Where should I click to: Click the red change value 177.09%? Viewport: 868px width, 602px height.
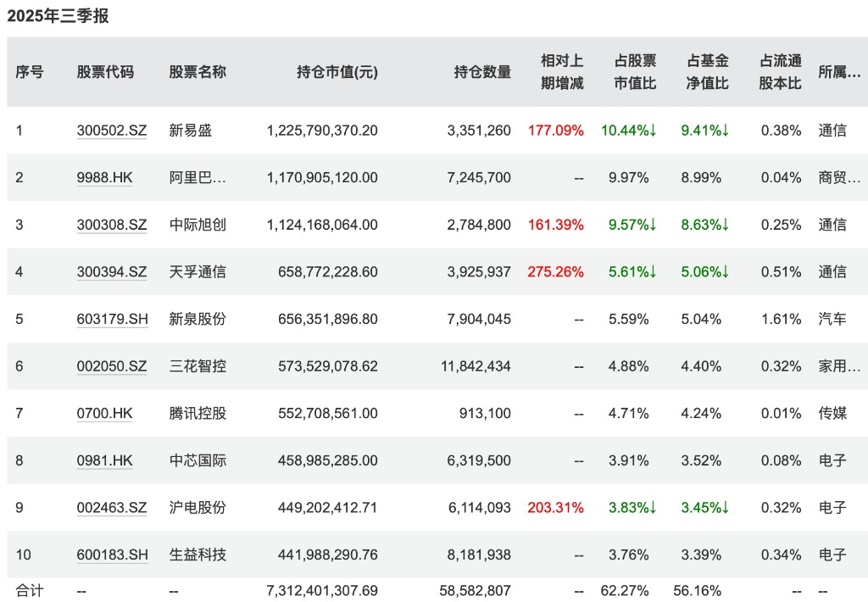[x=556, y=131]
